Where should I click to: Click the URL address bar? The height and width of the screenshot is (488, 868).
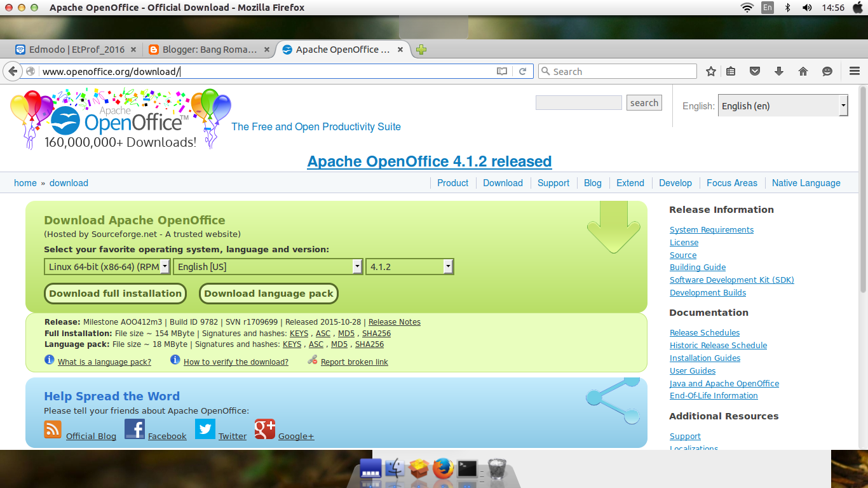tap(267, 72)
